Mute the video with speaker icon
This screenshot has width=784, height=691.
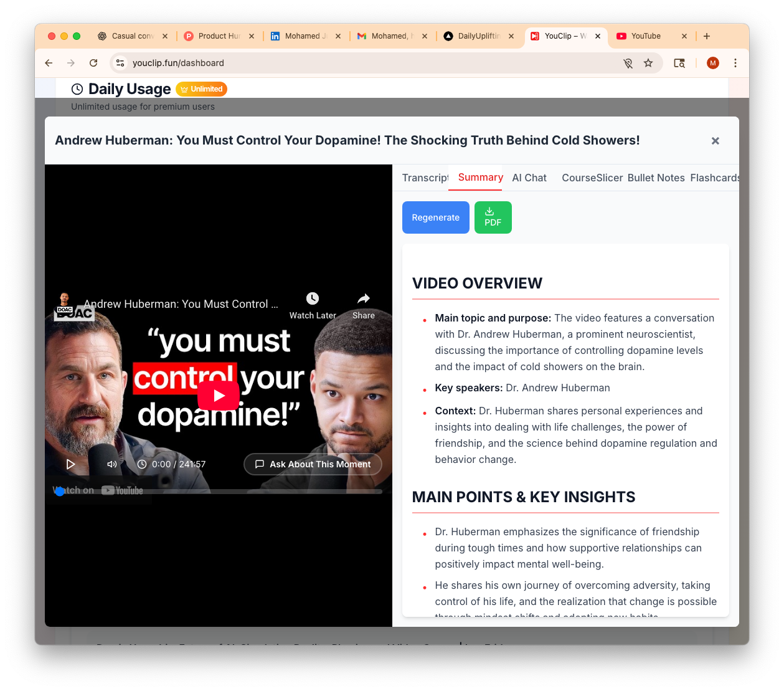click(x=112, y=464)
